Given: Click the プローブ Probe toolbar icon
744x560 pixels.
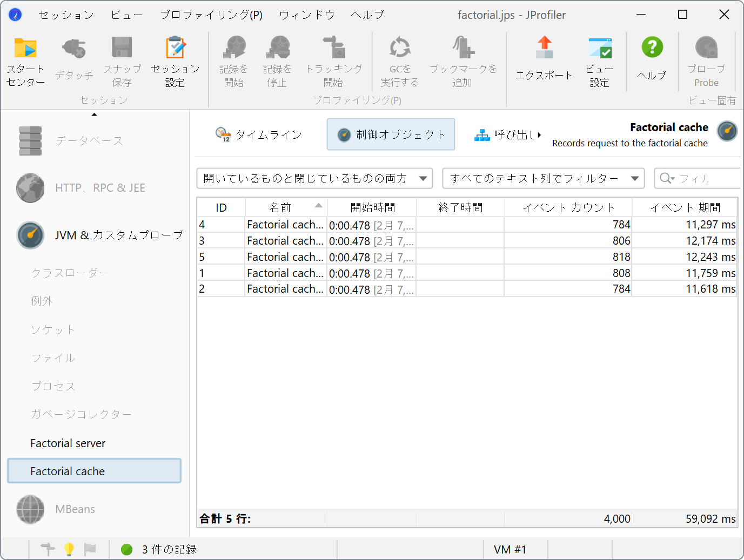Looking at the screenshot, I should pyautogui.click(x=707, y=48).
